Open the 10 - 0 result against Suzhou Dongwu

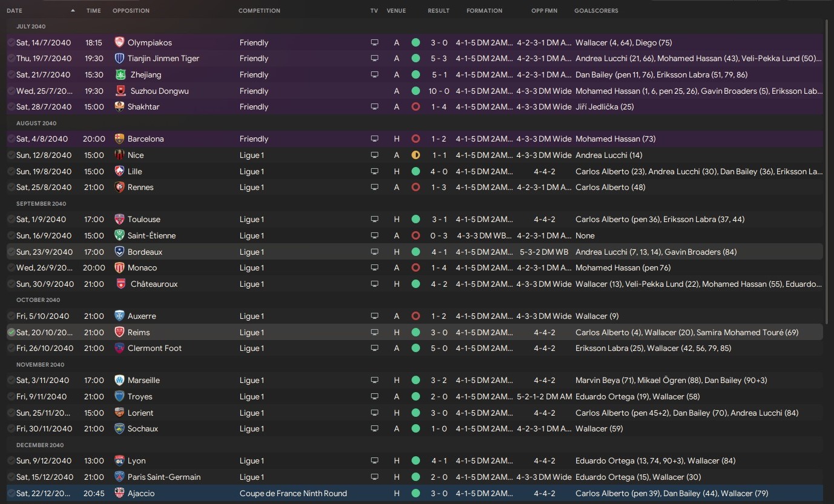pyautogui.click(x=439, y=91)
